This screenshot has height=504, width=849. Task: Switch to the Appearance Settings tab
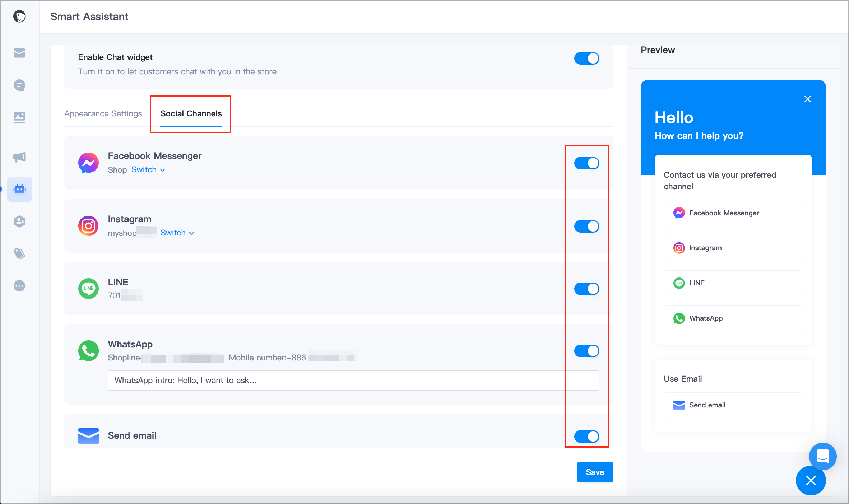click(103, 113)
